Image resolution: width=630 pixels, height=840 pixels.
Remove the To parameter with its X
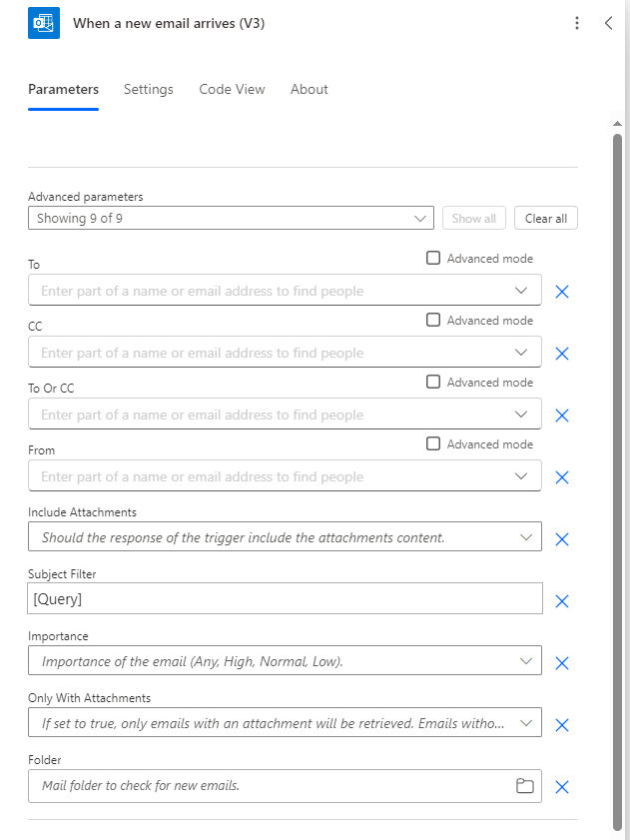tap(561, 292)
